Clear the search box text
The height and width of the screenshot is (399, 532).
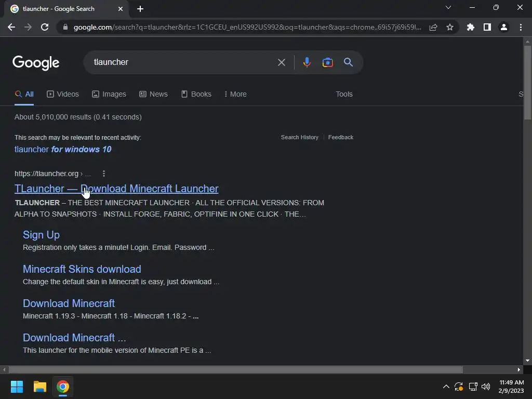[281, 62]
